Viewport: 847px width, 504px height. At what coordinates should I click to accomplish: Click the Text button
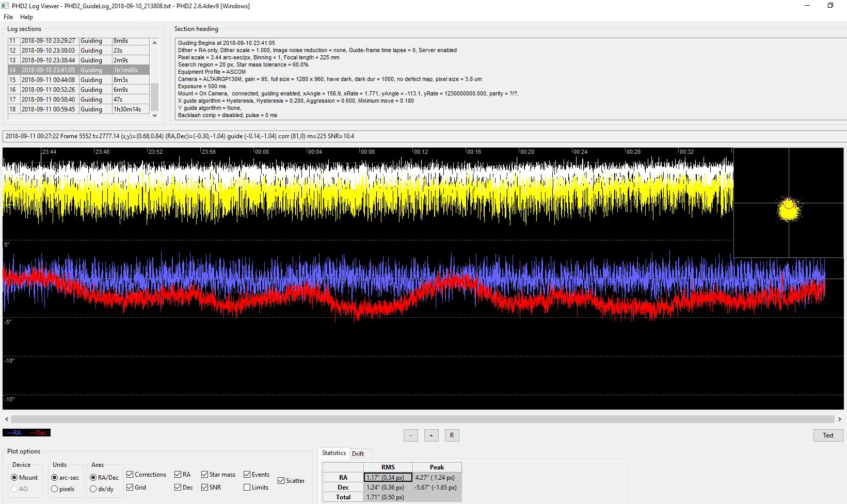coord(828,435)
